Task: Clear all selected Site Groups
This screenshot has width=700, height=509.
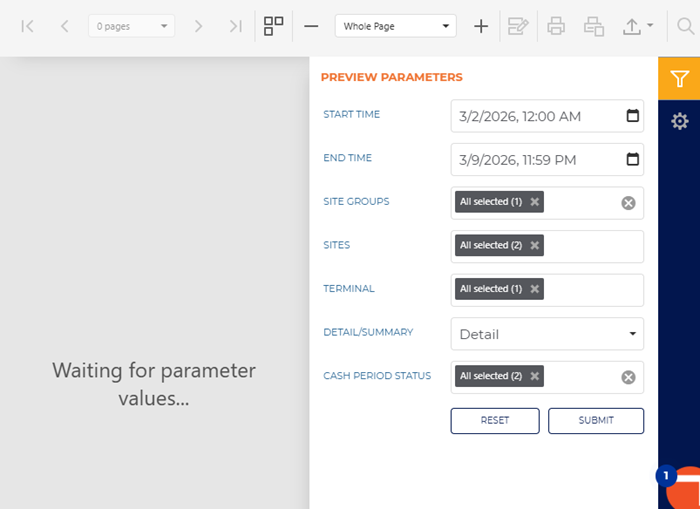Action: (x=628, y=203)
